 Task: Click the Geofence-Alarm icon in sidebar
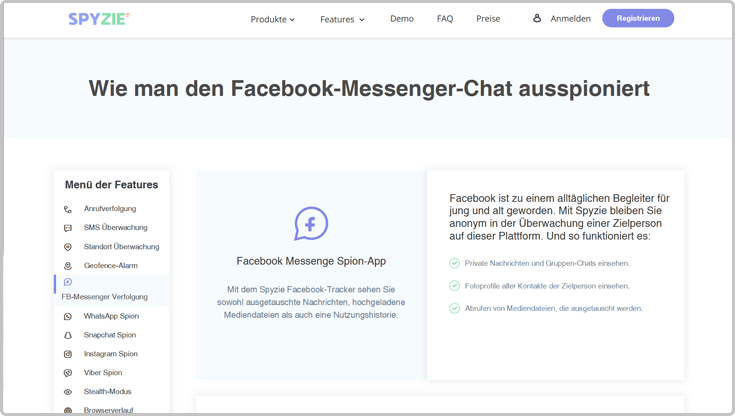point(68,266)
